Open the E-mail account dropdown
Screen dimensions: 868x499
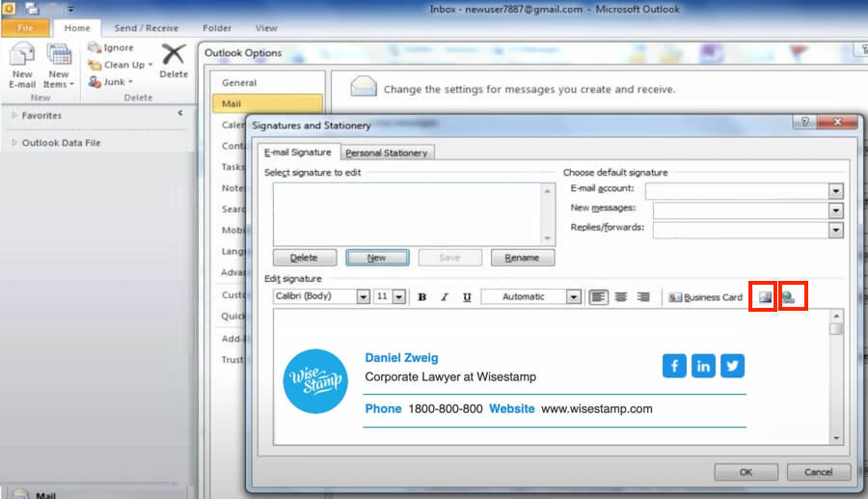(x=835, y=191)
